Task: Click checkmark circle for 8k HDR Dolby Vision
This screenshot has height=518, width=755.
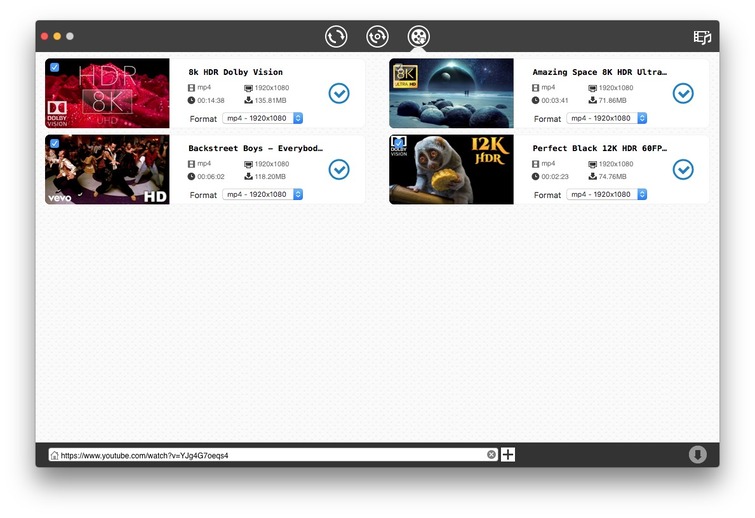Action: (339, 93)
